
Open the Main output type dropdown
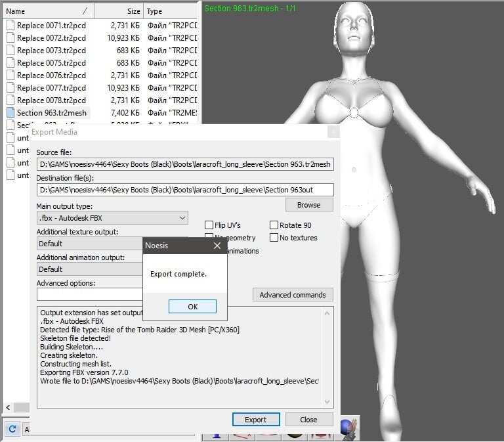click(112, 218)
